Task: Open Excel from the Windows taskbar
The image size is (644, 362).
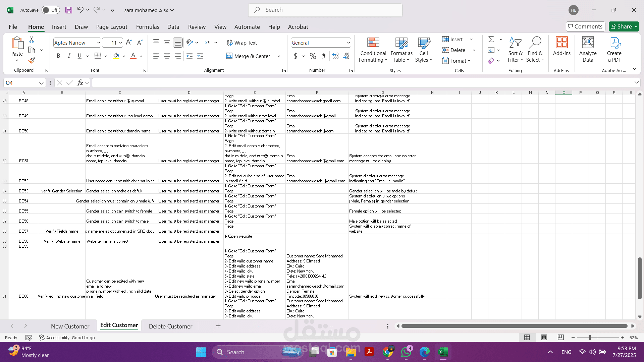Action: point(443,352)
